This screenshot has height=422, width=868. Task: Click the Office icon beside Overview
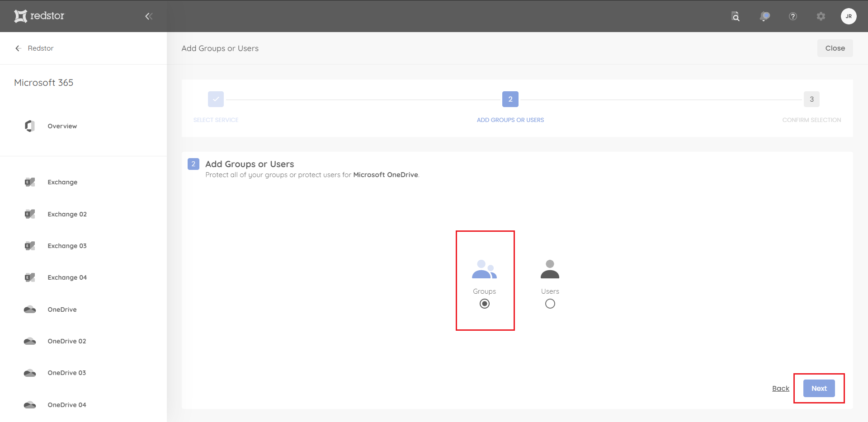tap(30, 126)
